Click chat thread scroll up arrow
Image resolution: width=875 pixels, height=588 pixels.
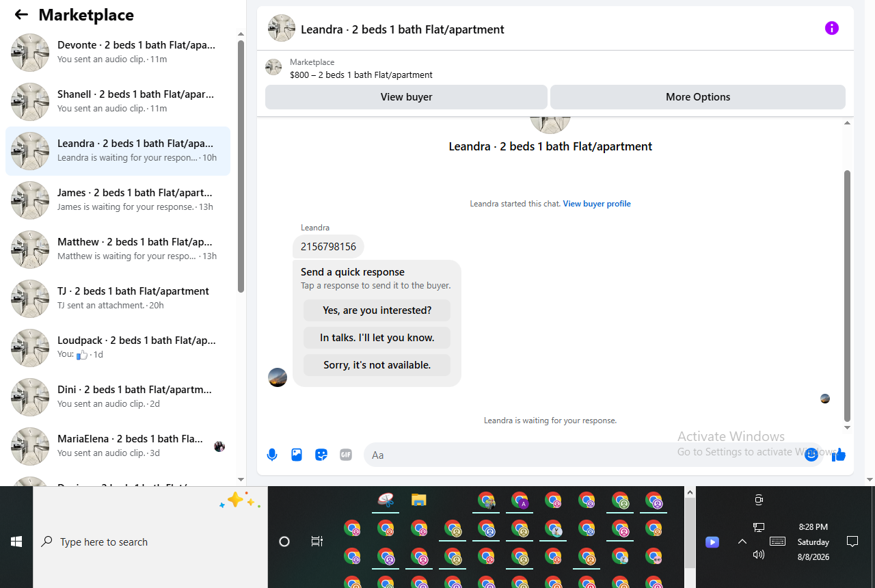[x=848, y=123]
